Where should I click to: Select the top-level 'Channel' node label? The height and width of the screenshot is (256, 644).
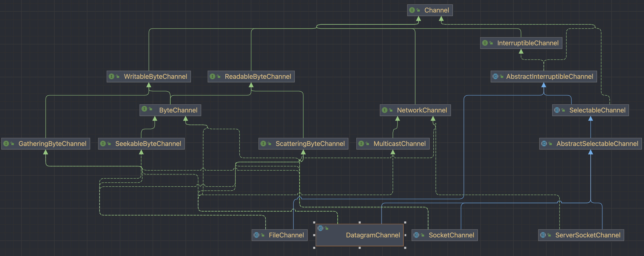[437, 10]
